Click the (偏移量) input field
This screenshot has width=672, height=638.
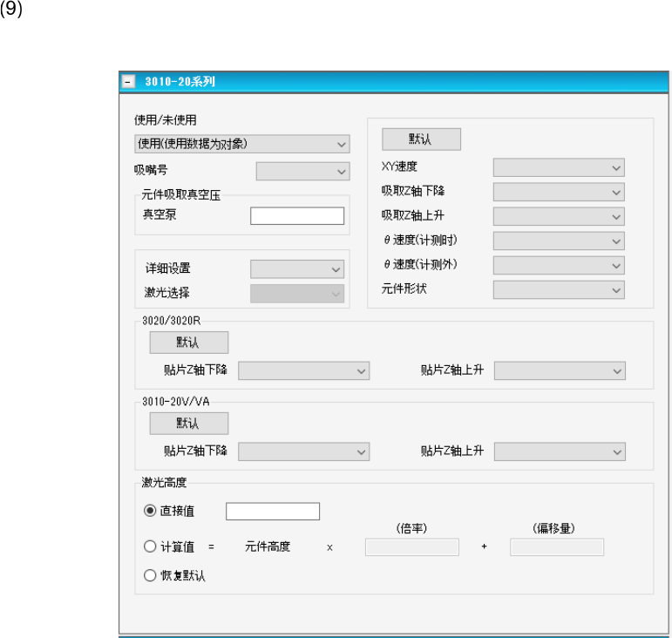557,547
